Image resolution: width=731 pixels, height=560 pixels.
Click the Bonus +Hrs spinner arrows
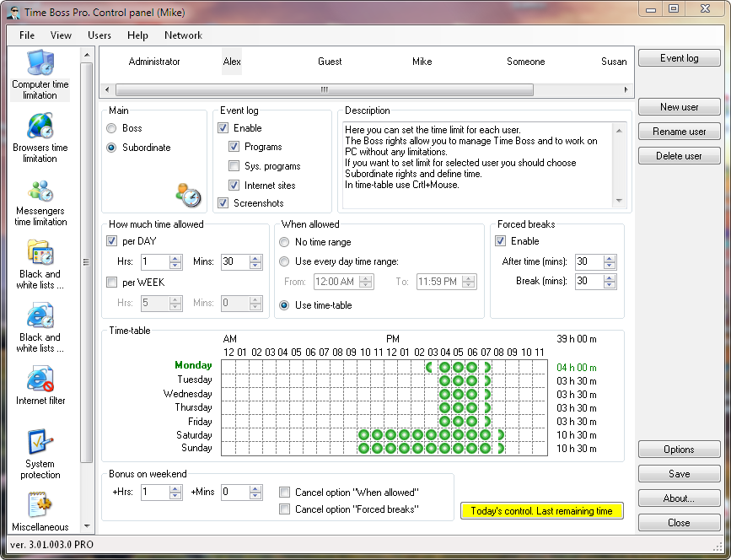175,493
